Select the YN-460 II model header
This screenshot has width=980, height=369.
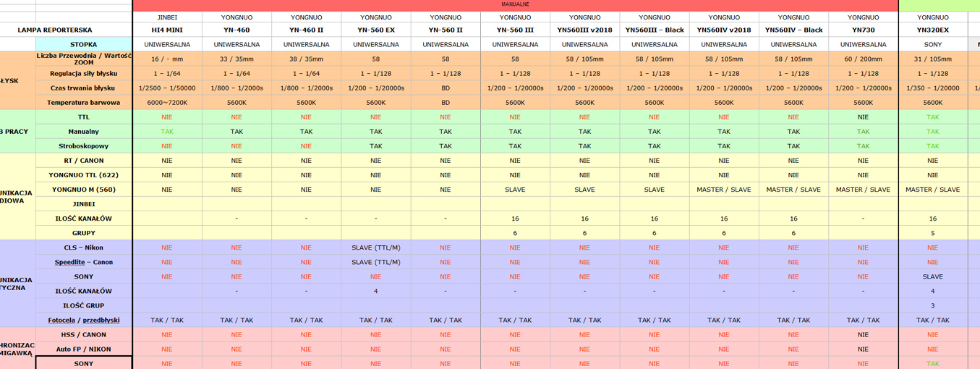tap(306, 30)
